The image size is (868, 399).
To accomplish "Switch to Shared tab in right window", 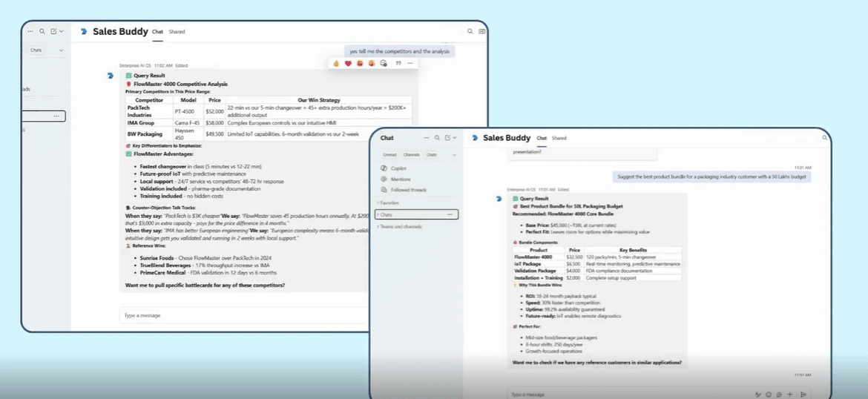I will pyautogui.click(x=559, y=138).
